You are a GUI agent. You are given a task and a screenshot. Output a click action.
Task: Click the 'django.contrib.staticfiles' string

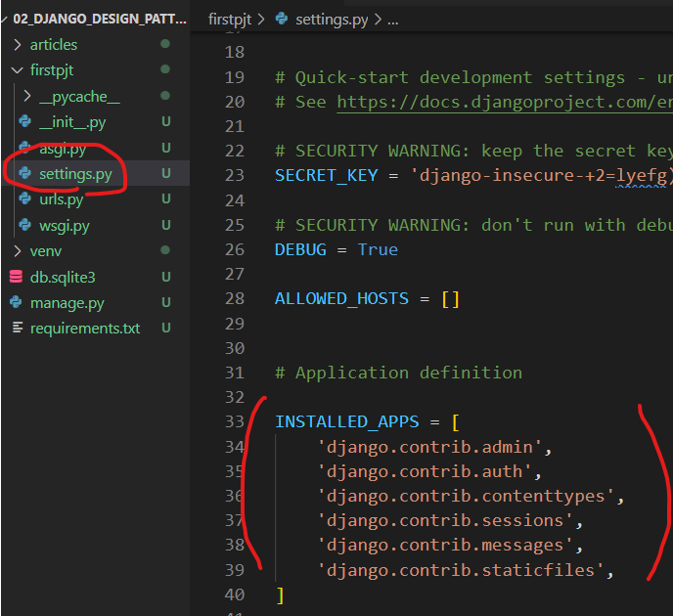click(461, 570)
